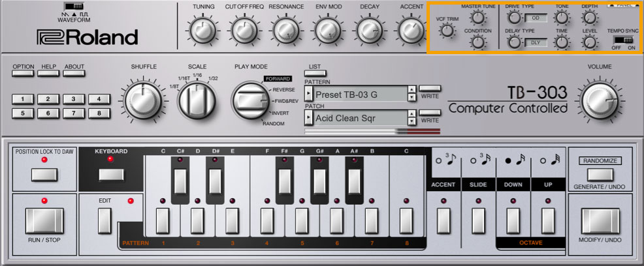Viewport: 644px width, 266px height.
Task: Open the About button
Action: click(x=74, y=74)
